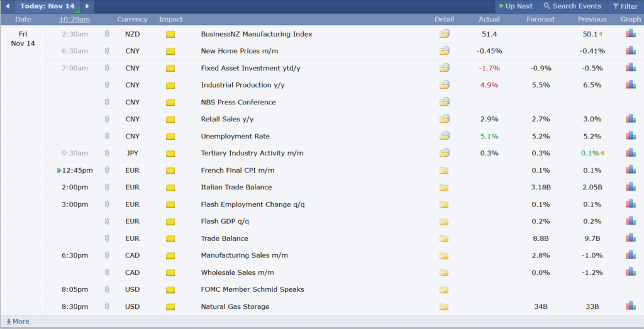644x329 pixels.
Task: Open the Filter options
Action: pos(625,6)
